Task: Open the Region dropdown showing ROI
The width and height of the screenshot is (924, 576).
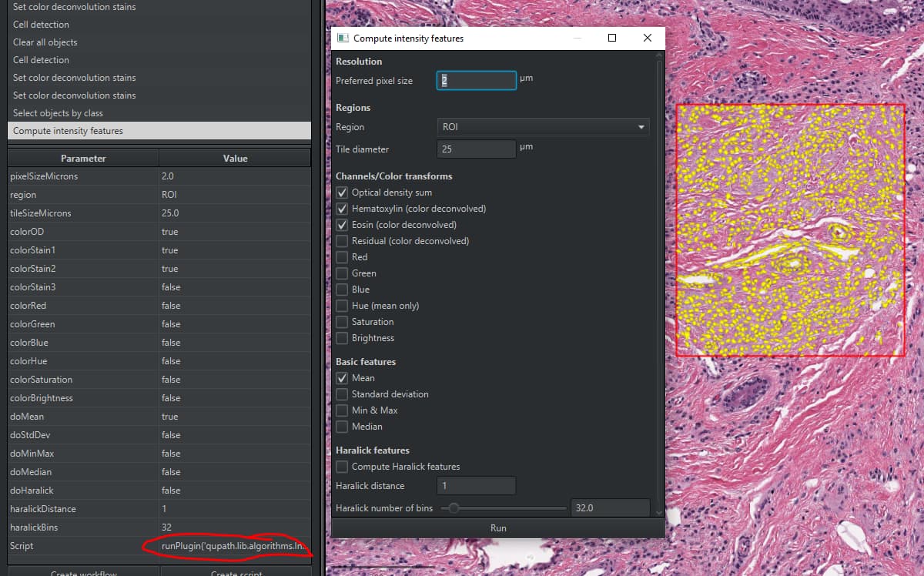Action: pyautogui.click(x=543, y=126)
